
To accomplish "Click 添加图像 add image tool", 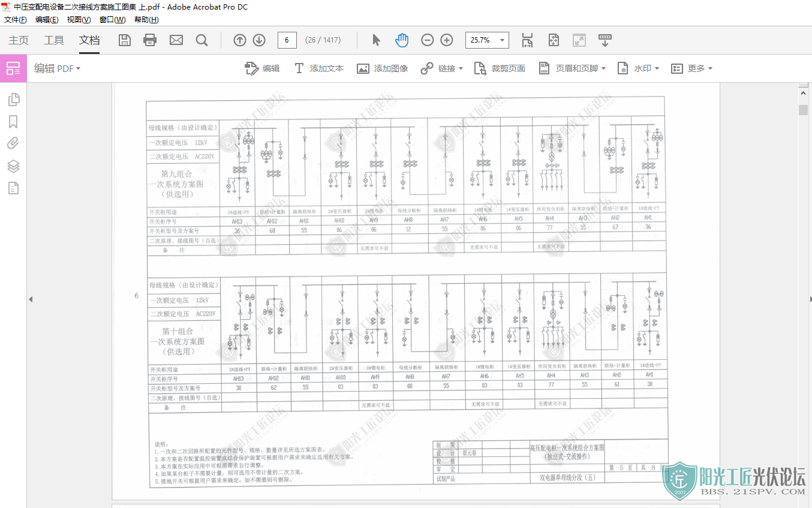I will (382, 68).
